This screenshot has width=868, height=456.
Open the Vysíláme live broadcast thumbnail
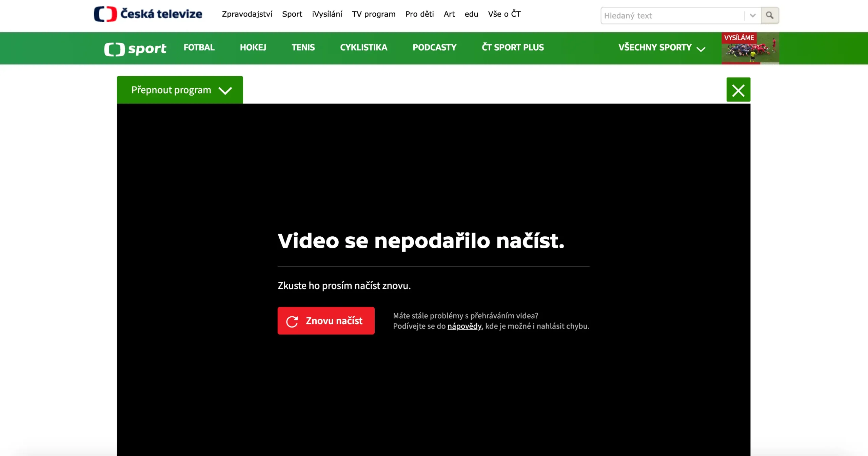[x=750, y=48]
